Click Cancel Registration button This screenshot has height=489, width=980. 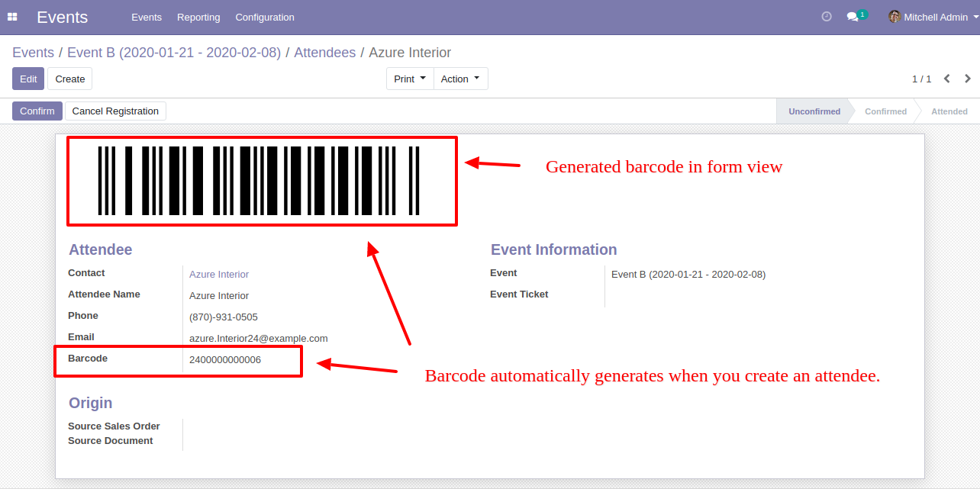[115, 111]
